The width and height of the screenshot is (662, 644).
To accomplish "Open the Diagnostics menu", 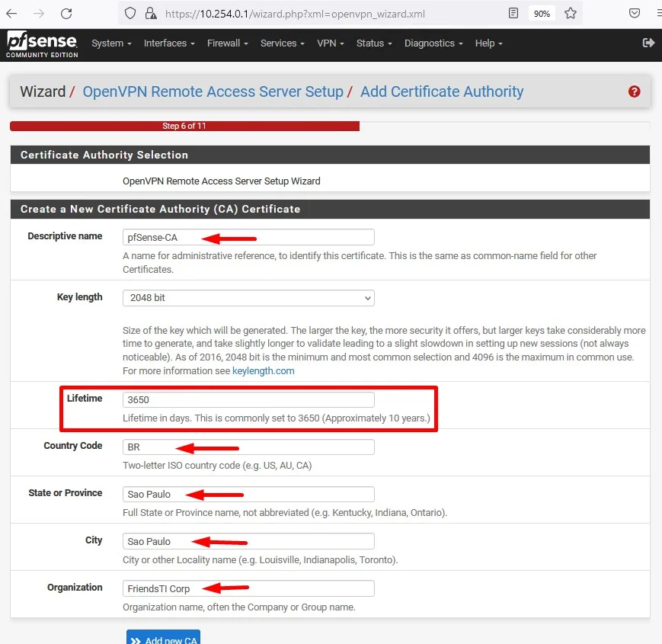I will [433, 43].
